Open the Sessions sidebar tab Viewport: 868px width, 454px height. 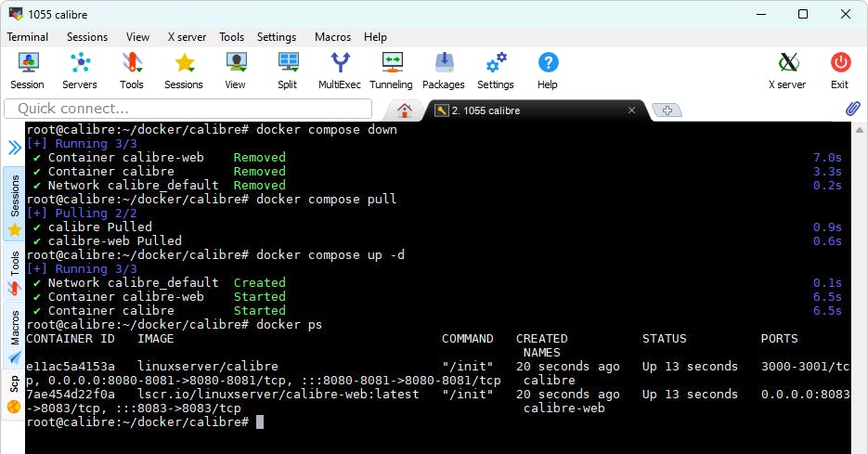click(x=15, y=203)
